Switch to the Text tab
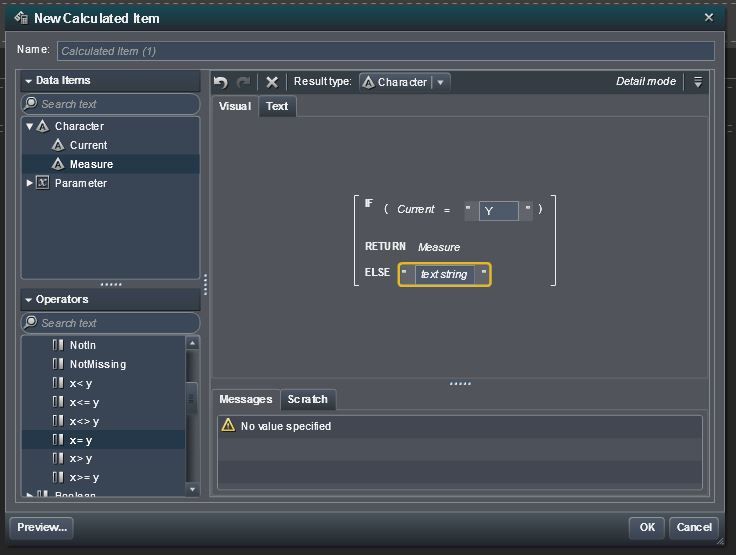The height and width of the screenshot is (555, 736). (x=277, y=106)
